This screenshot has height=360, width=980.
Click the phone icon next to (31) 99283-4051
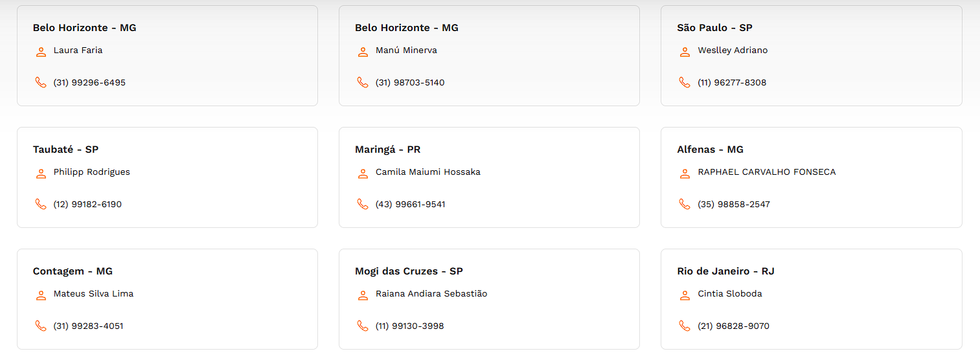pyautogui.click(x=41, y=326)
